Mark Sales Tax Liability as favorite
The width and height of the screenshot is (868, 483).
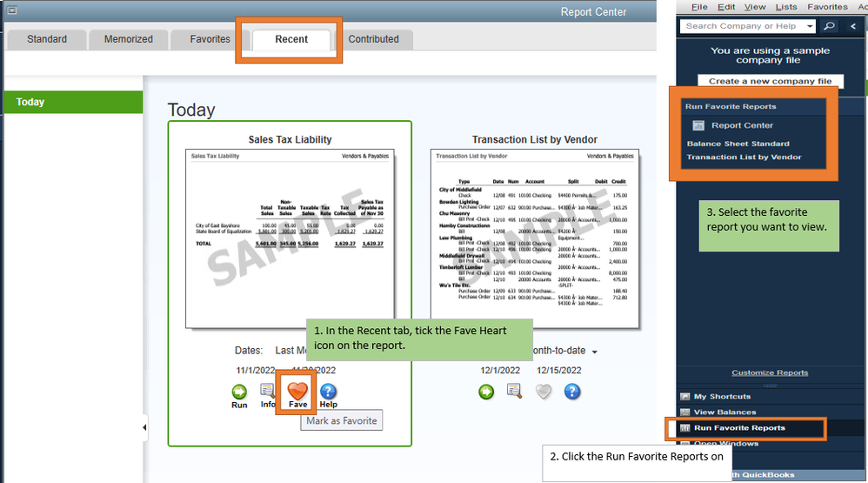297,391
